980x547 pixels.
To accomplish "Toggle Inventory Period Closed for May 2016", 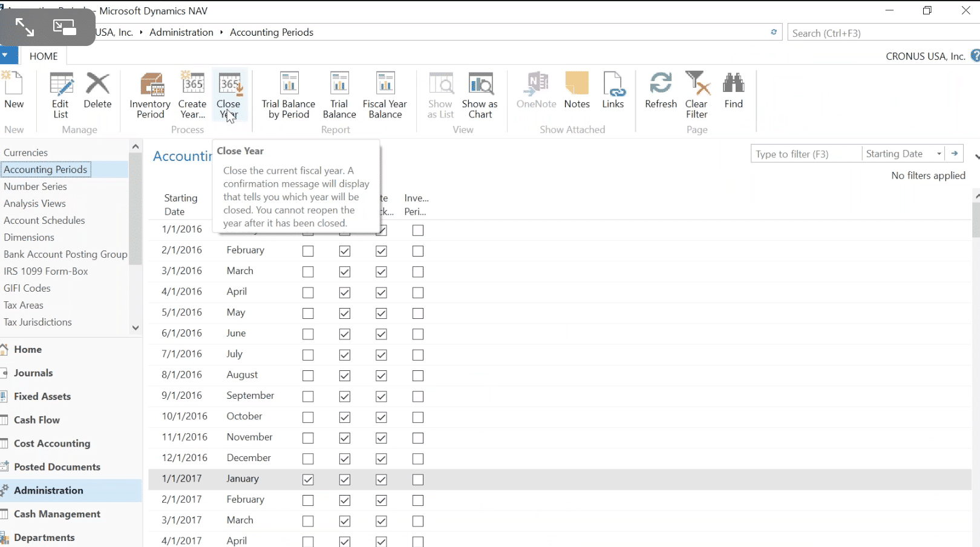I will 418,313.
